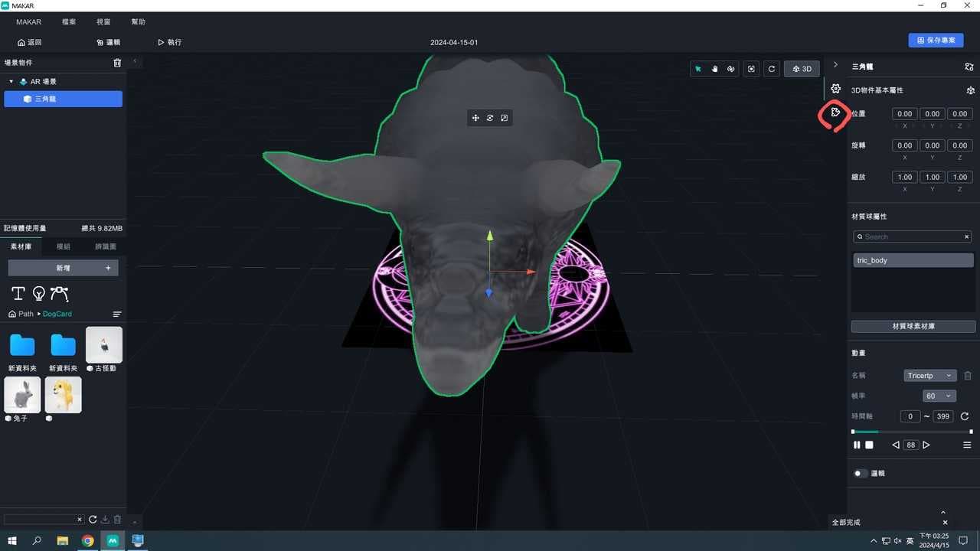Select the tric_body material
This screenshot has height=551, width=980.
coord(913,260)
